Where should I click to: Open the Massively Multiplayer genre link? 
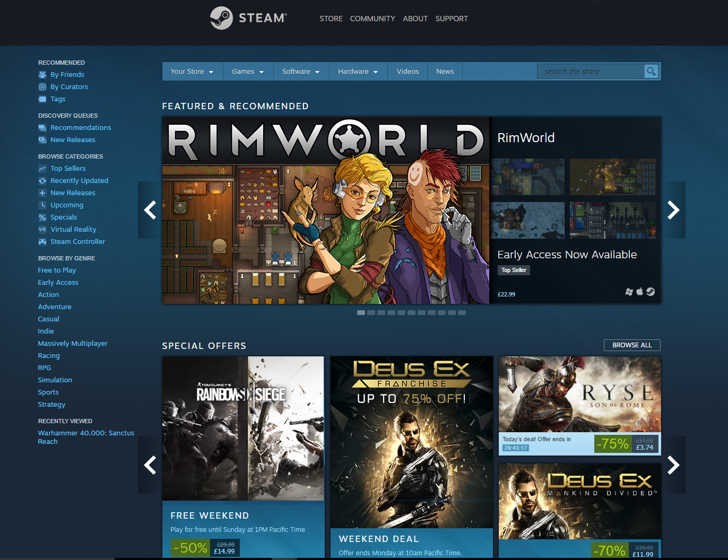tap(73, 344)
